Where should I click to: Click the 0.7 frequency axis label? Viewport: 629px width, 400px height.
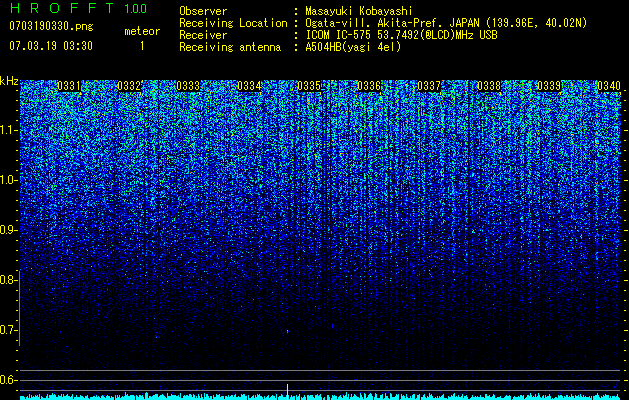click(9, 330)
